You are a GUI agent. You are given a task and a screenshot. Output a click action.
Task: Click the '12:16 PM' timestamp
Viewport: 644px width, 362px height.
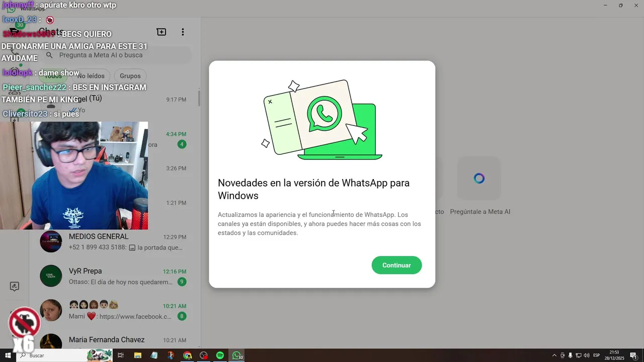click(x=175, y=271)
